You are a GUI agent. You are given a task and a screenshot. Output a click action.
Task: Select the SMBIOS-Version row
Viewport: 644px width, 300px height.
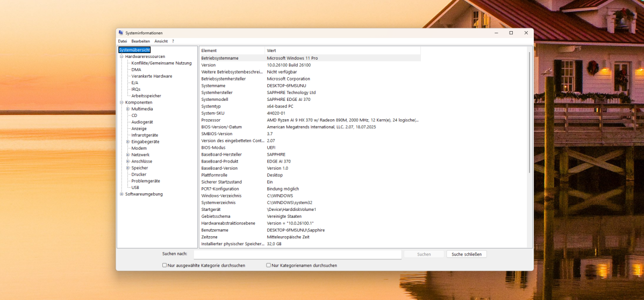(x=310, y=134)
